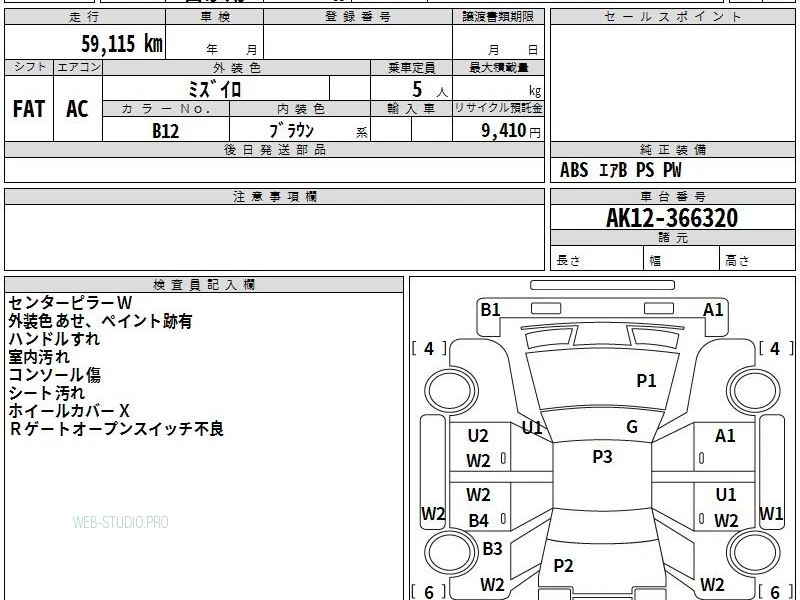Click the シフト header cell
This screenshot has height=600, width=800.
pos(29,67)
